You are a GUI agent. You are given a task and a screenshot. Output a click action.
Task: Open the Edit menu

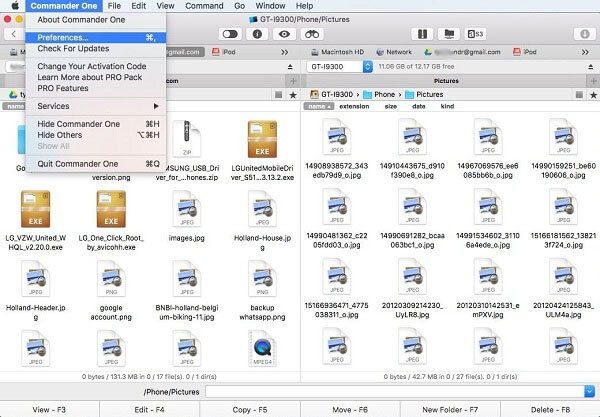(x=139, y=6)
